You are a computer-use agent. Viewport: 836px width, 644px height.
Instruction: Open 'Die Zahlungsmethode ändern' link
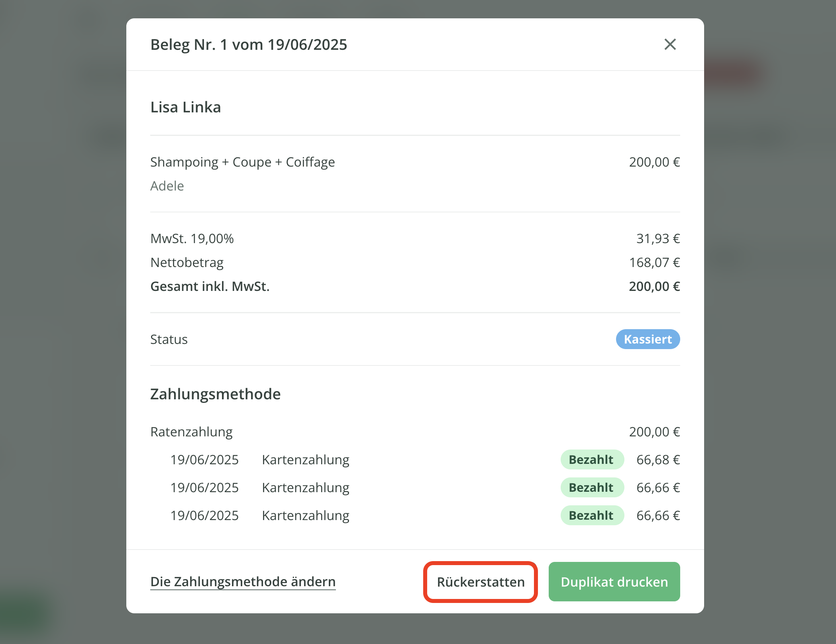pyautogui.click(x=243, y=581)
